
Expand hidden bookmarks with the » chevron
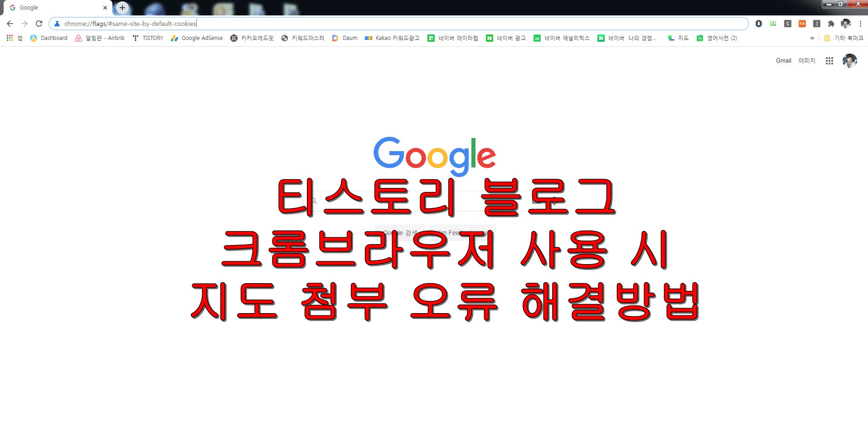[x=812, y=38]
